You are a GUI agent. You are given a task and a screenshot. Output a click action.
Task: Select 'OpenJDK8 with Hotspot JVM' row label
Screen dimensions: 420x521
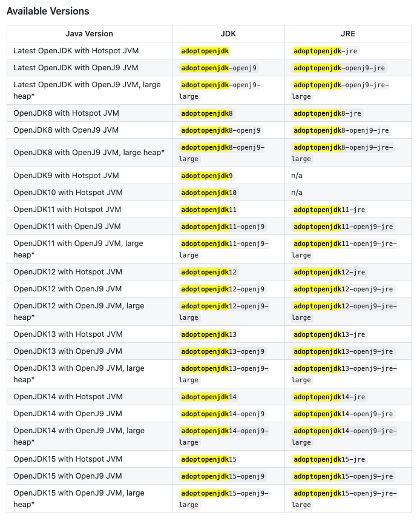(x=66, y=113)
